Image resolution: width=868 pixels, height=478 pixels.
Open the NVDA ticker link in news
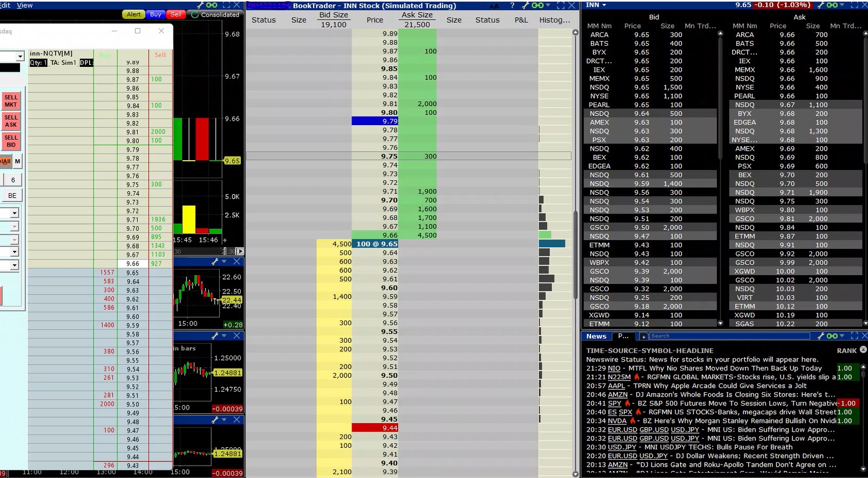click(617, 421)
